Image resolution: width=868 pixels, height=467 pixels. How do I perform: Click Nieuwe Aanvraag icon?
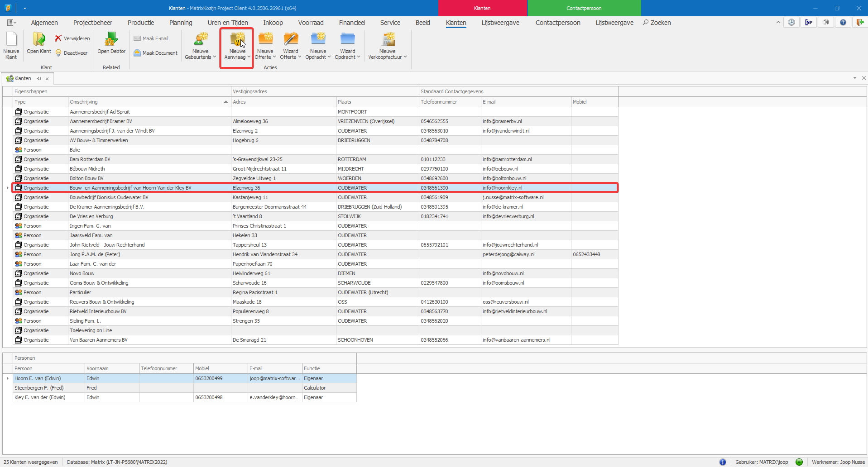pos(237,39)
